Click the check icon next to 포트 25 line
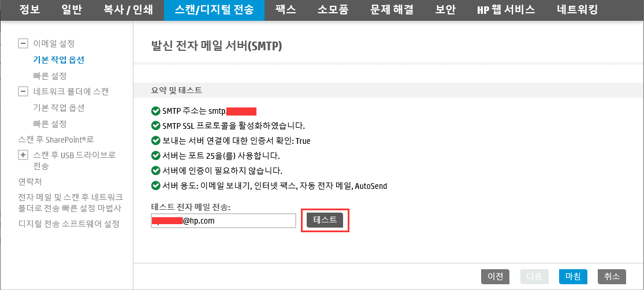The image size is (644, 290). coord(156,155)
